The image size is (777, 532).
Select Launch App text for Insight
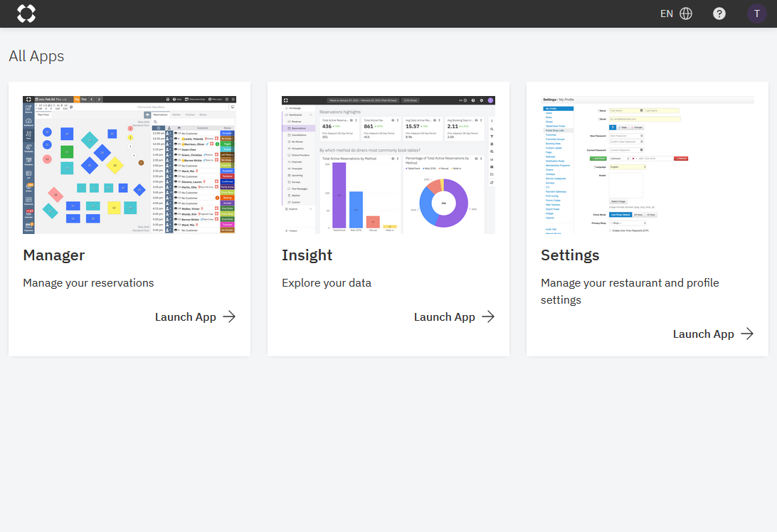pos(444,317)
